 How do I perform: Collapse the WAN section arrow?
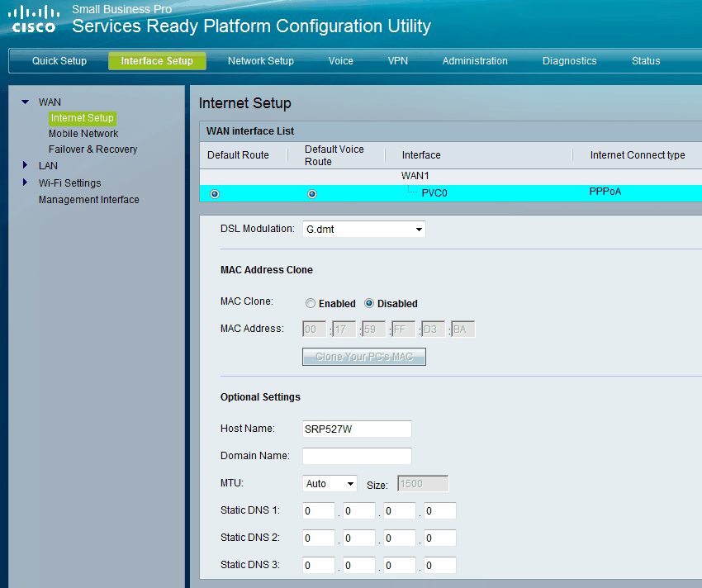[26, 102]
